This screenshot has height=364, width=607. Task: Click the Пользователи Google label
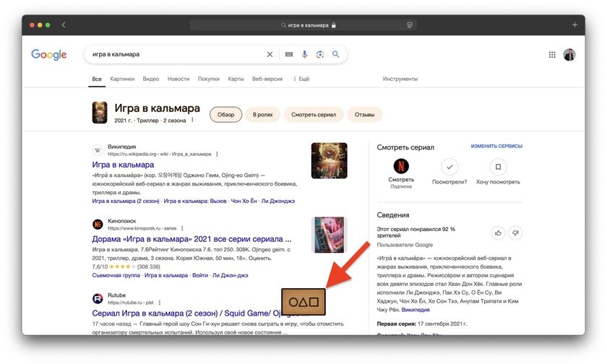point(405,245)
